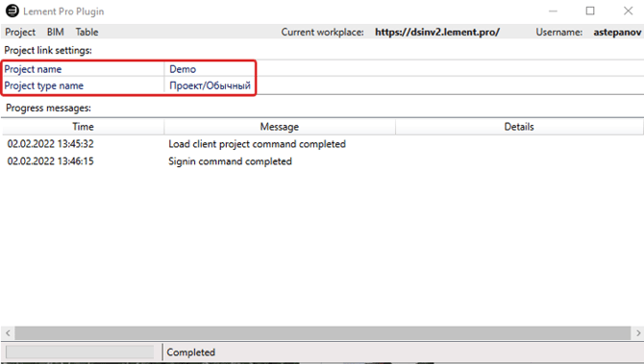Click the Message column header
644x364 pixels.
pos(280,127)
